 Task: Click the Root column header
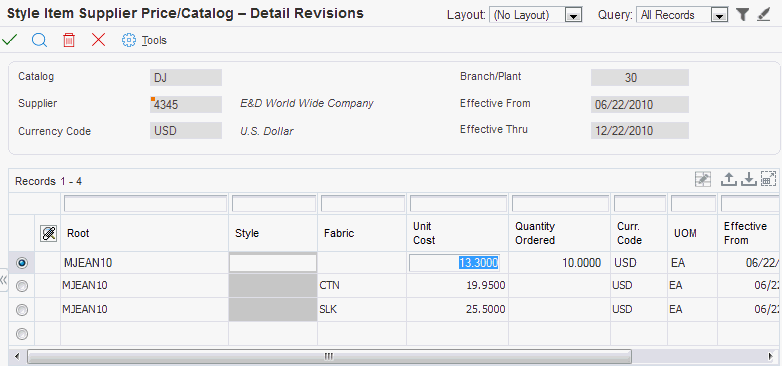click(x=145, y=233)
